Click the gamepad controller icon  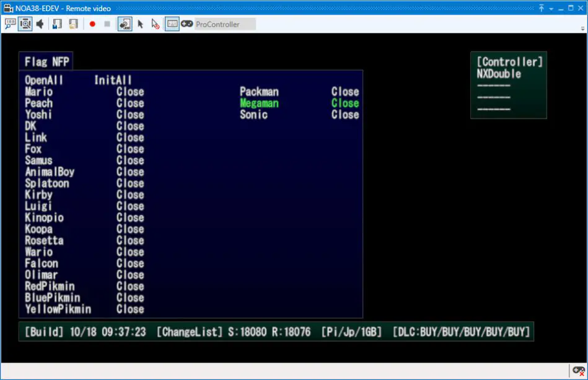186,24
